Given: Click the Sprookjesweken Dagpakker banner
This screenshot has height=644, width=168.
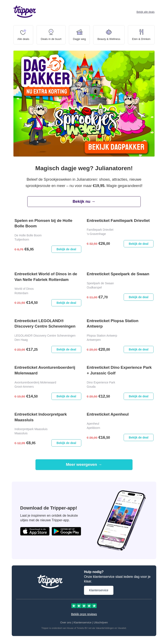Looking at the screenshot, I should (84, 104).
